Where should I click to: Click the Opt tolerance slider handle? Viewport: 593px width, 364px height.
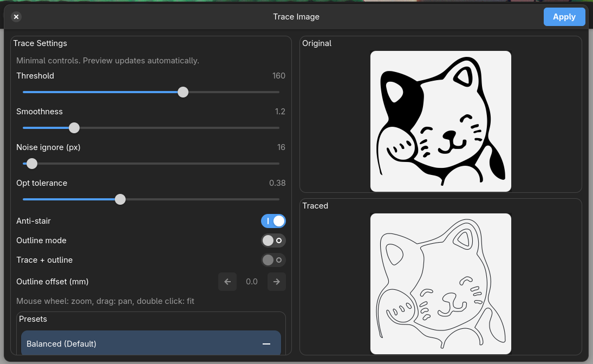[120, 199]
